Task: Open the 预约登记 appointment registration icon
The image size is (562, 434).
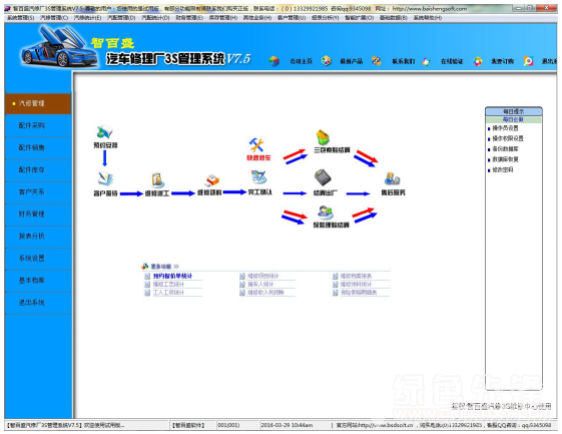Action: [105, 133]
